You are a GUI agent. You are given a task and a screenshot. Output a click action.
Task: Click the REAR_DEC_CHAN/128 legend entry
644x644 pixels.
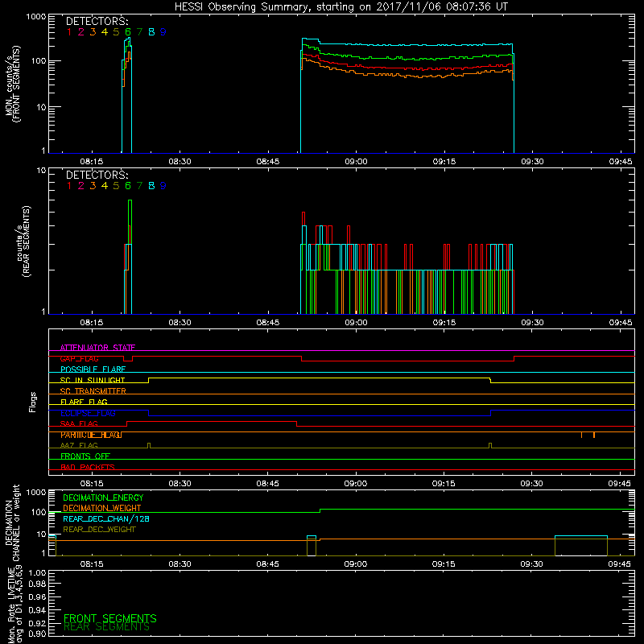pos(106,519)
